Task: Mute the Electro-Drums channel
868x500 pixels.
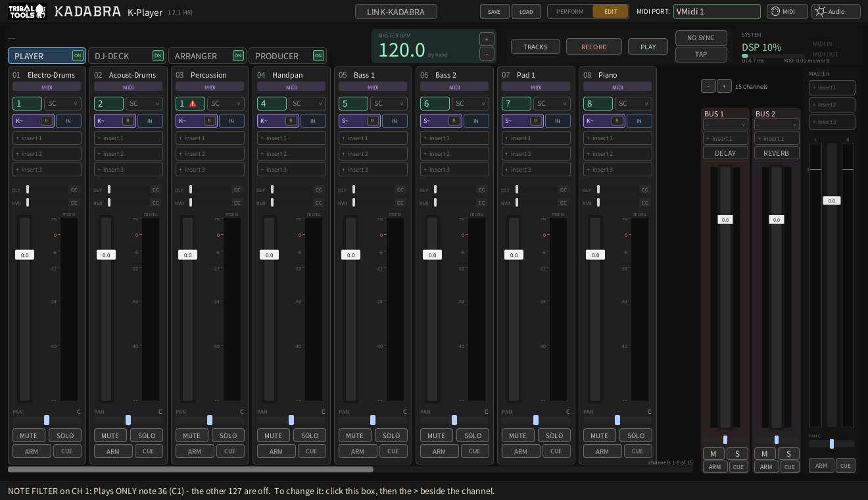Action: coord(29,436)
